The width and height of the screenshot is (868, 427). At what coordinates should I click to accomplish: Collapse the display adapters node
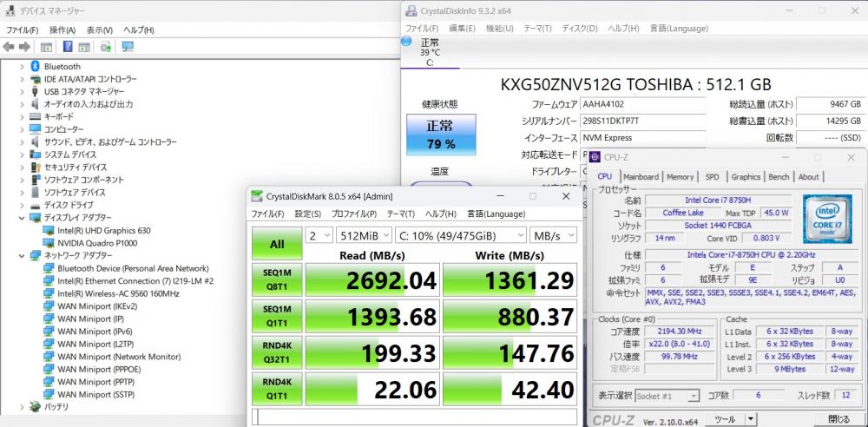pyautogui.click(x=22, y=218)
